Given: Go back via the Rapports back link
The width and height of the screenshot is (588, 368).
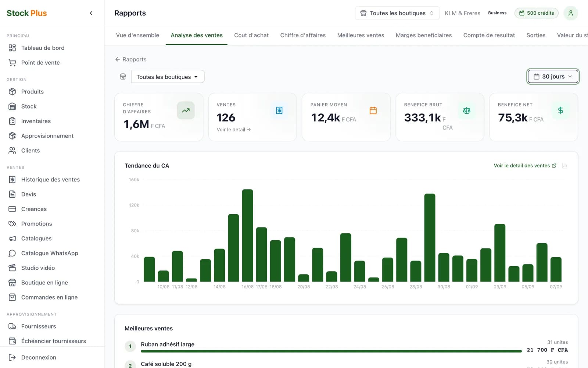Looking at the screenshot, I should 130,59.
